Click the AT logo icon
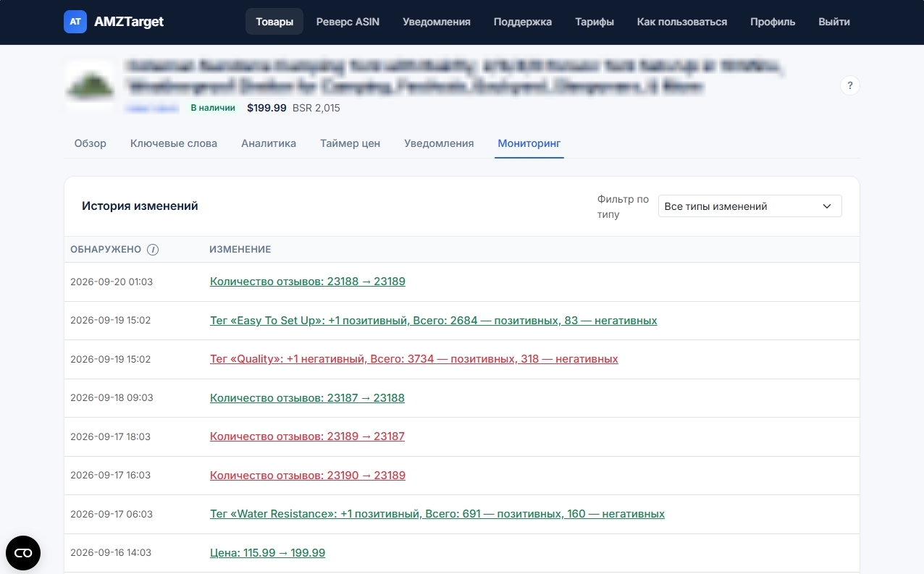 click(75, 22)
